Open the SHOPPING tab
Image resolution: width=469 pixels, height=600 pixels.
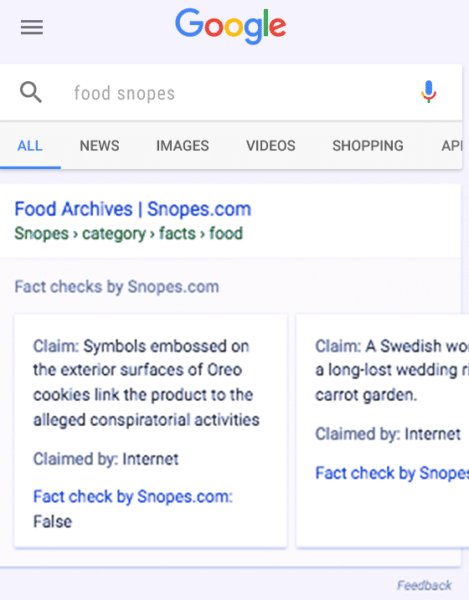368,146
